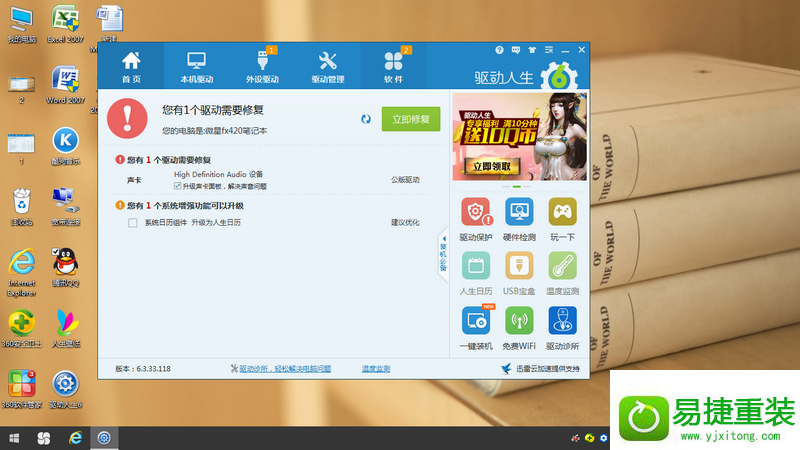Switch to the 本机驱动 tab
800x450 pixels.
(196, 66)
